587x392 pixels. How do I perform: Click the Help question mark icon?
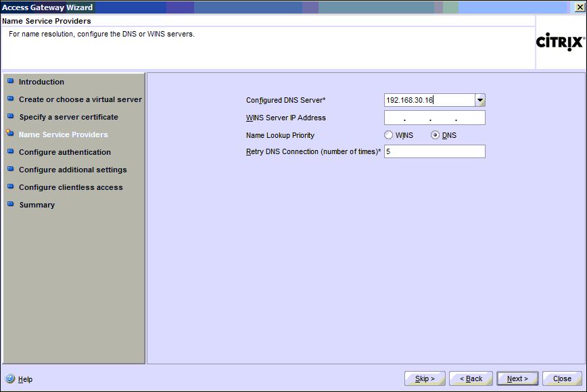[x=10, y=379]
